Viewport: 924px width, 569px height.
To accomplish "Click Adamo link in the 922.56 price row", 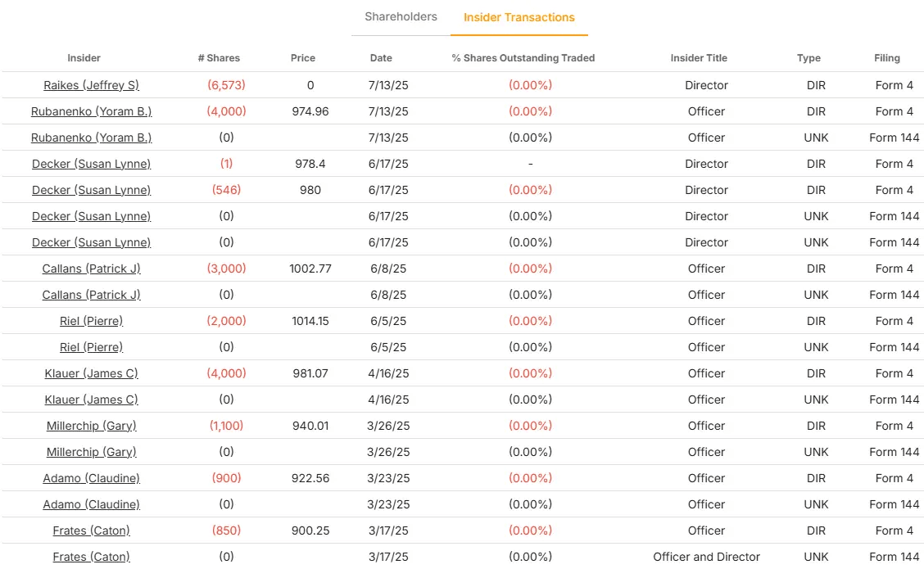I will (x=91, y=478).
